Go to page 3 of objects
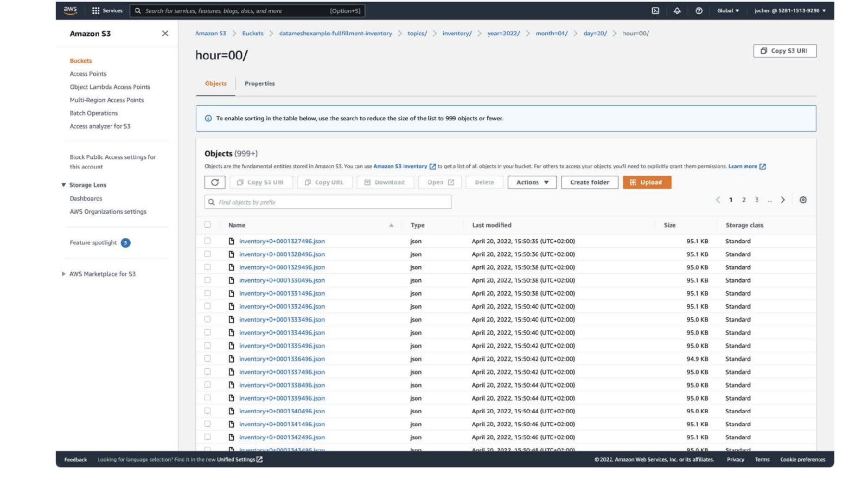Screen dimensions: 868x488 point(757,200)
